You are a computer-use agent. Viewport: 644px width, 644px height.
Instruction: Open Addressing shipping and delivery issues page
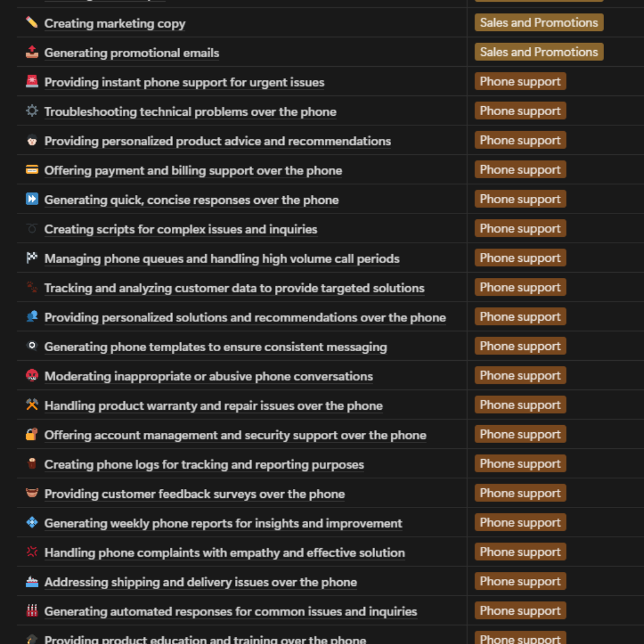tap(200, 583)
